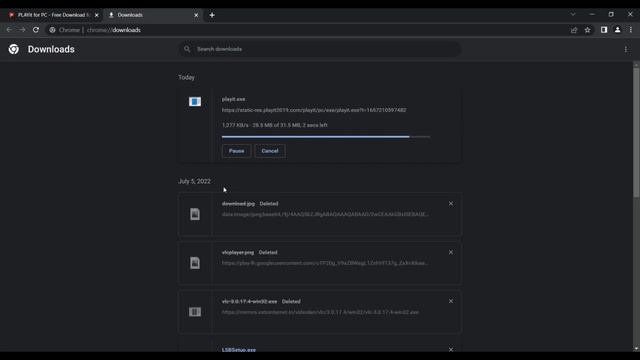Go forward using the browser forward arrow

click(22, 30)
